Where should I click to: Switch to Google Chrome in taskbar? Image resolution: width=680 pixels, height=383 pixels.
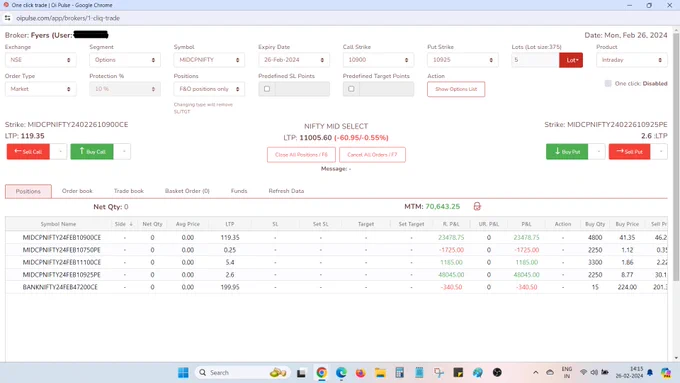tap(321, 373)
